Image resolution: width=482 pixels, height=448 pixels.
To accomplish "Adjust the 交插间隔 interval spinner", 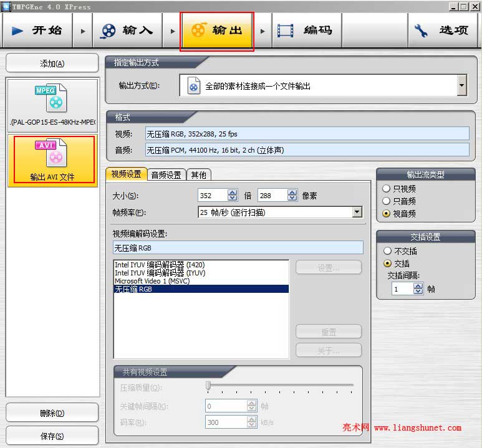I will coord(418,288).
